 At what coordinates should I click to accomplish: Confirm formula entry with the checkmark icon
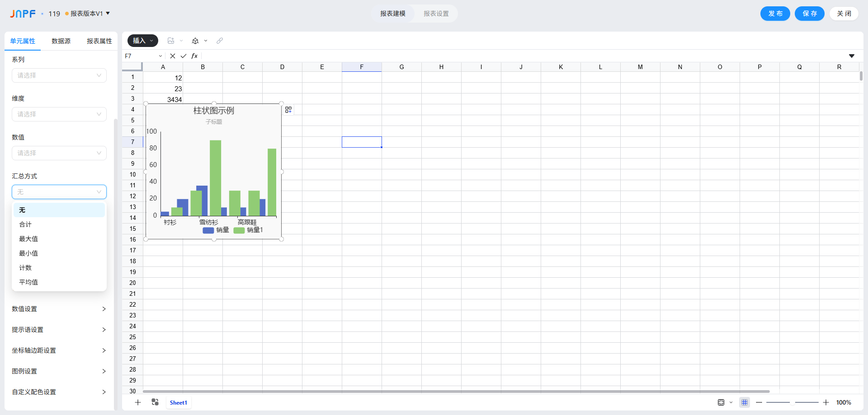click(184, 56)
